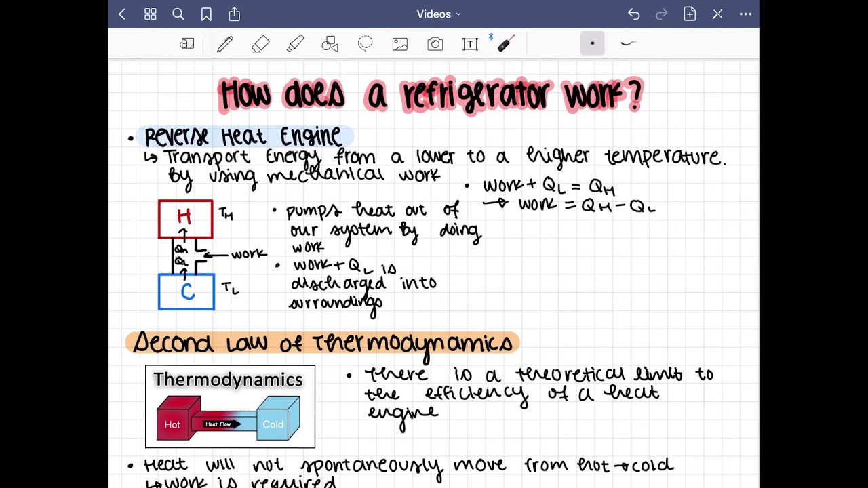The image size is (868, 488).
Task: Redo the last action
Action: click(661, 14)
